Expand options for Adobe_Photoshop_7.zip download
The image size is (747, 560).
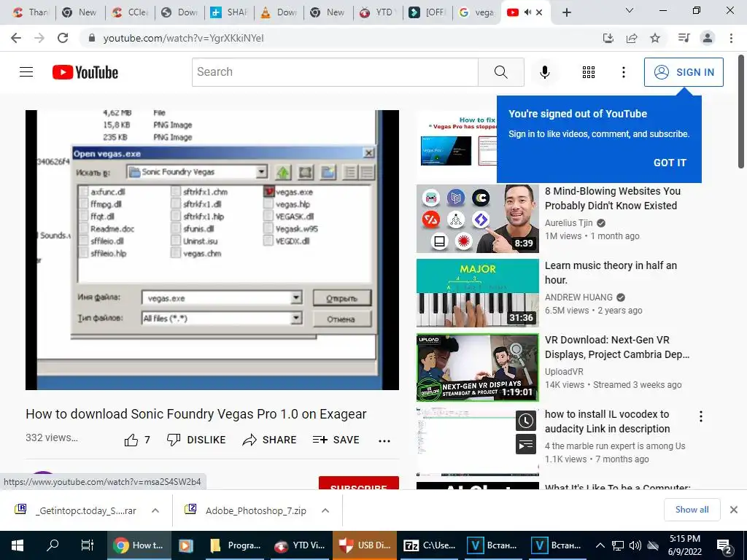325,510
